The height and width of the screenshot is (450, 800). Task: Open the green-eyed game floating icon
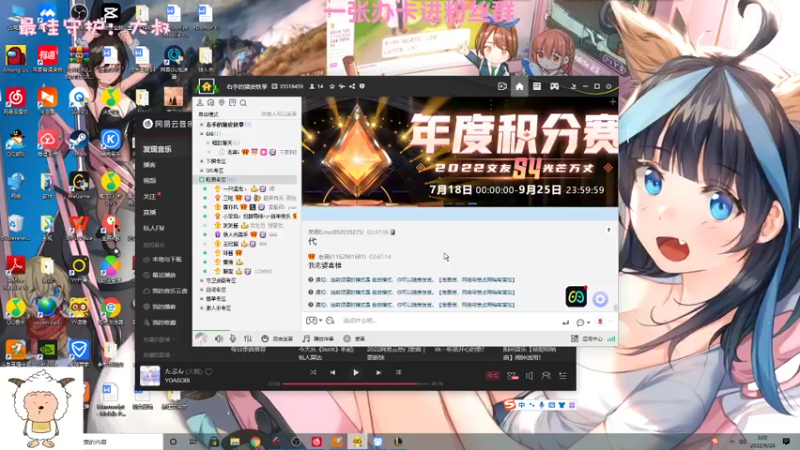(x=576, y=297)
